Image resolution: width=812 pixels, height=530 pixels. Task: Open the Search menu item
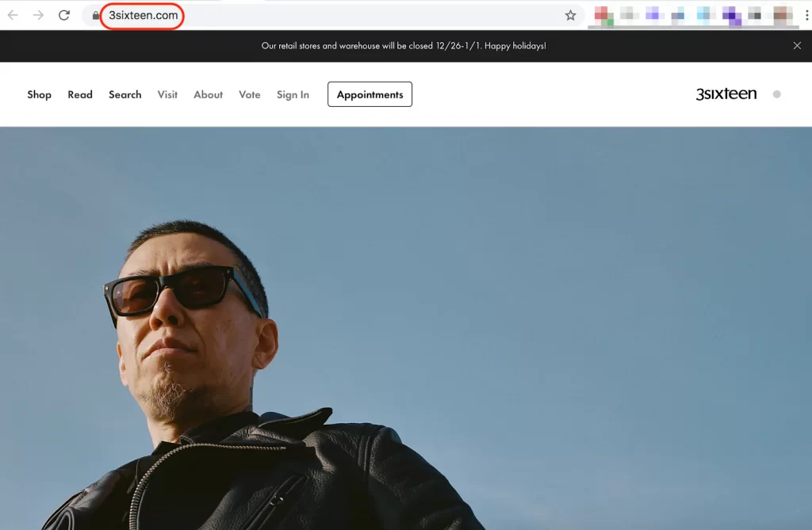[x=124, y=95]
